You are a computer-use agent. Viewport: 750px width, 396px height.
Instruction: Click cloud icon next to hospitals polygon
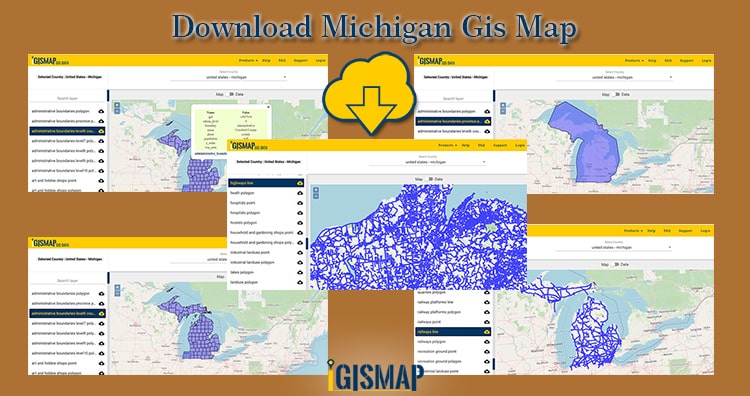[300, 213]
